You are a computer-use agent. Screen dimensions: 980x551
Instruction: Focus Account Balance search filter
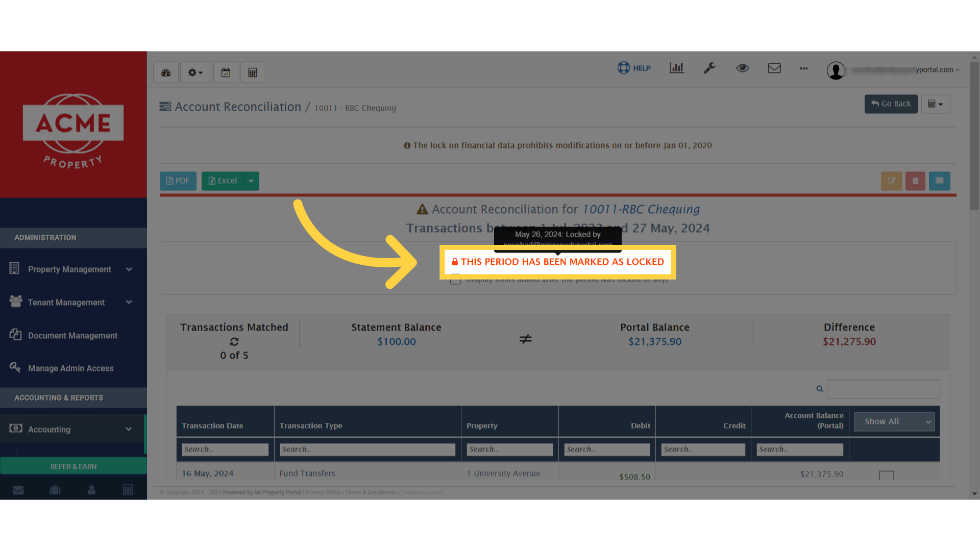click(800, 449)
